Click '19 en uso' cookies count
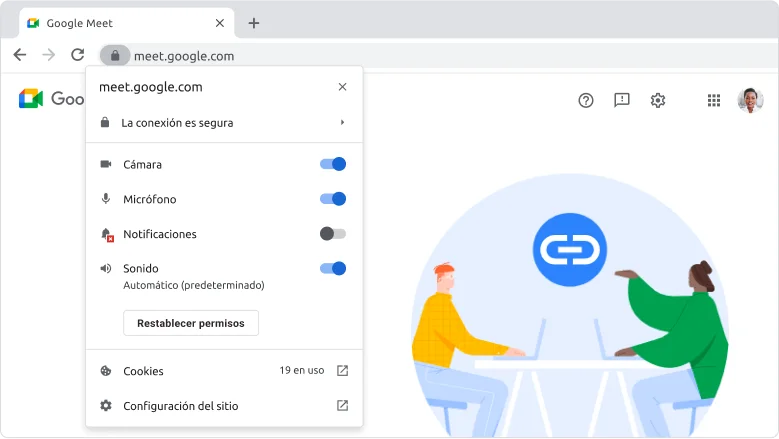Image resolution: width=779 pixels, height=439 pixels. point(302,370)
